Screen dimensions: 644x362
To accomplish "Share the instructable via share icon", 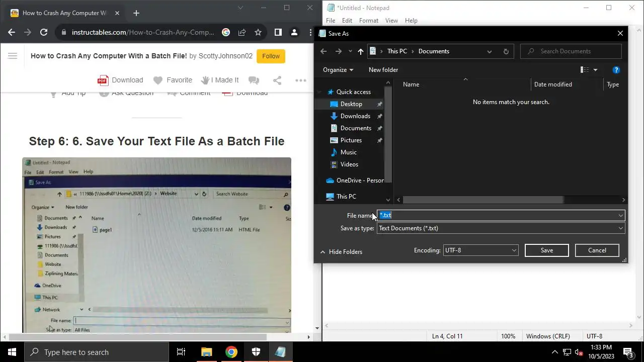I will [x=277, y=80].
